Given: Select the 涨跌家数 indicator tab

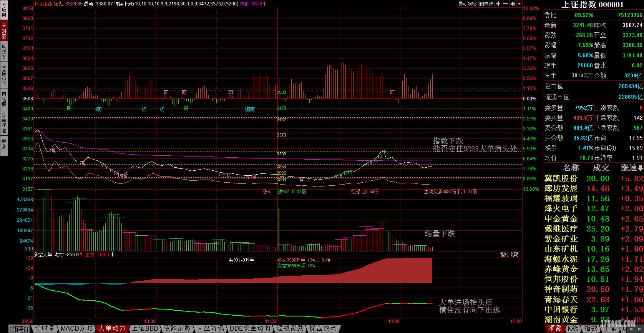Looking at the screenshot, I should 177,328.
